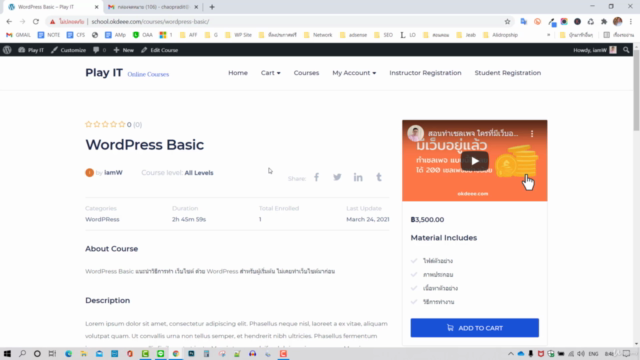Click the five-star course rating
This screenshot has width=640, height=360.
[x=105, y=124]
